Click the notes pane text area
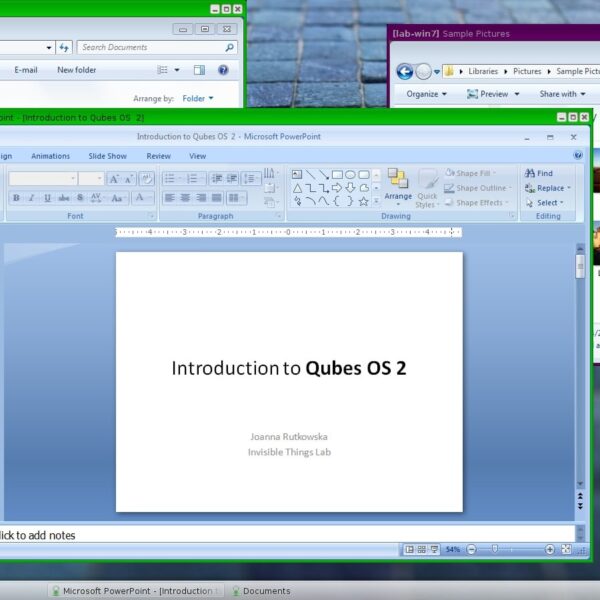This screenshot has width=600, height=600. tap(287, 534)
